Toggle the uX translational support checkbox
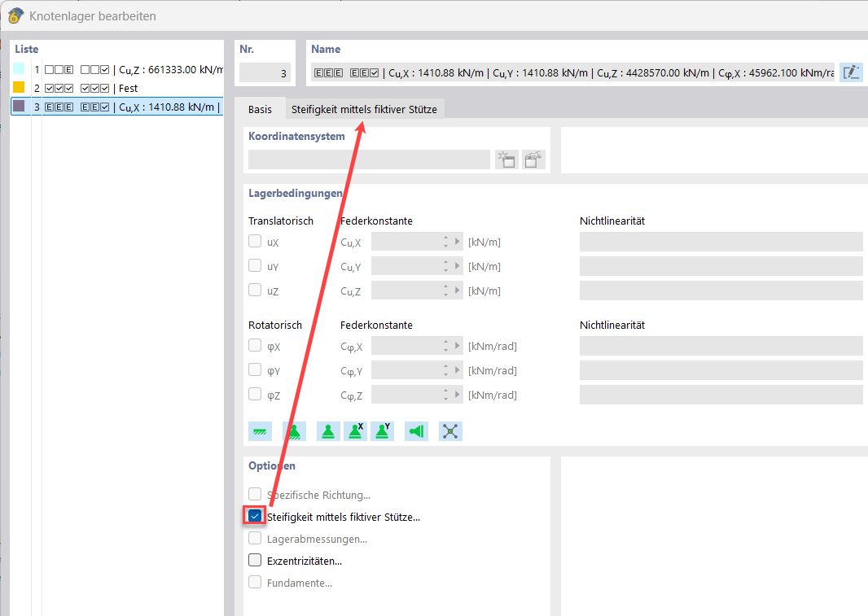 pos(255,242)
